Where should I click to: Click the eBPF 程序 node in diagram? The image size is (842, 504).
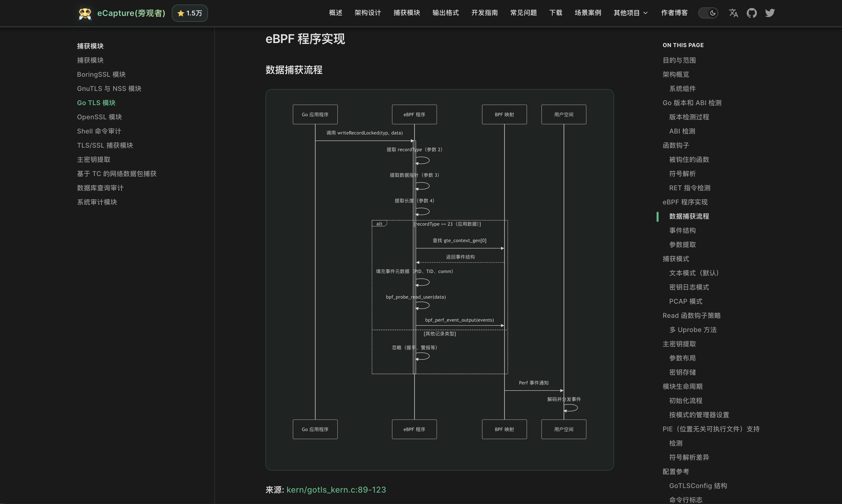(414, 114)
